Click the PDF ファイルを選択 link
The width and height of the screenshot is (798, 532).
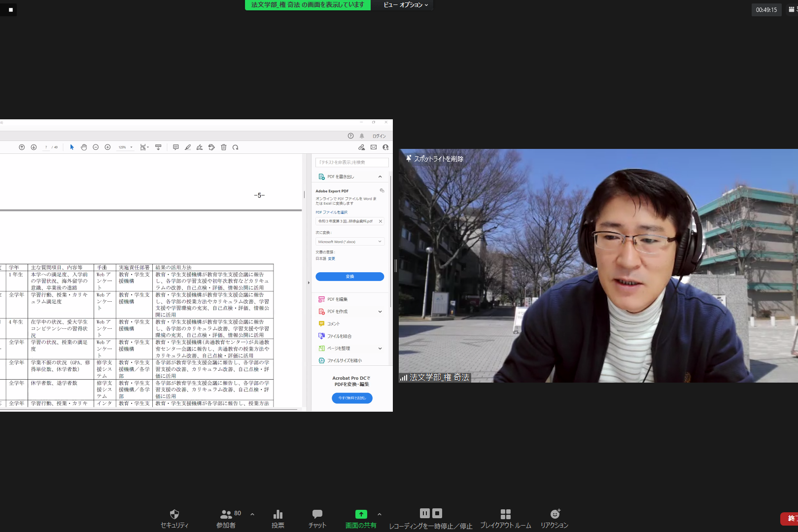(x=332, y=213)
